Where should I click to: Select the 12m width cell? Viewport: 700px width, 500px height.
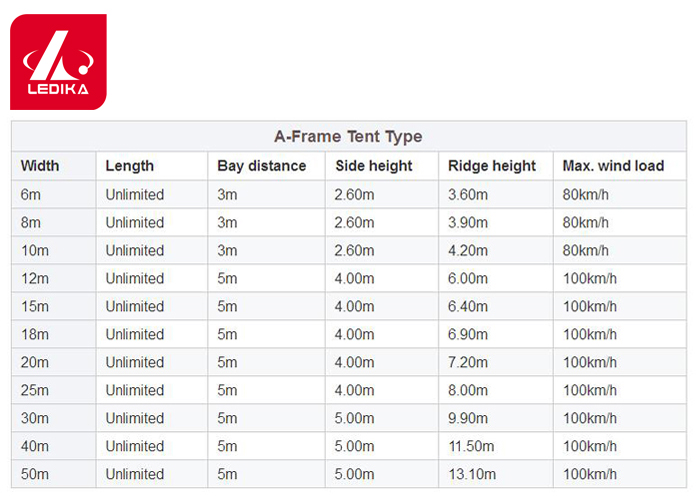tap(35, 278)
